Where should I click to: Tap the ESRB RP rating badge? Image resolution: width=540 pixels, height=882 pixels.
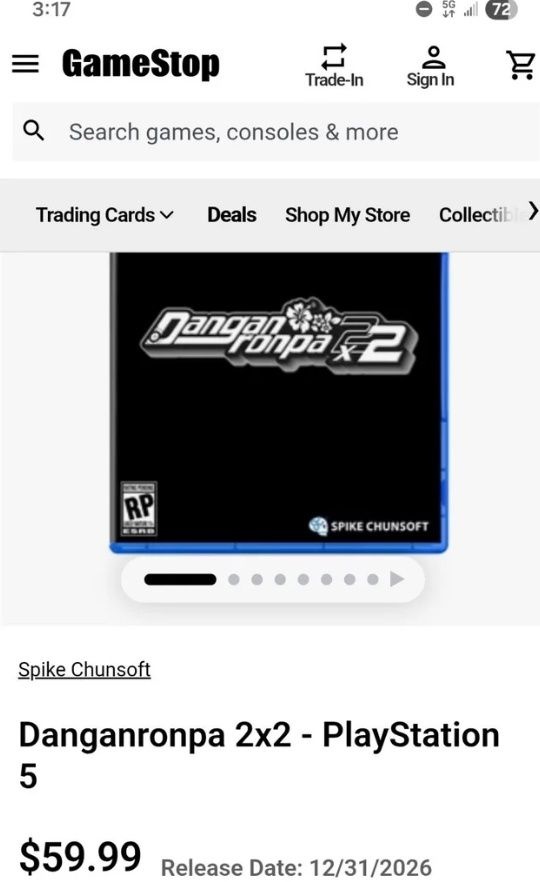pos(139,508)
